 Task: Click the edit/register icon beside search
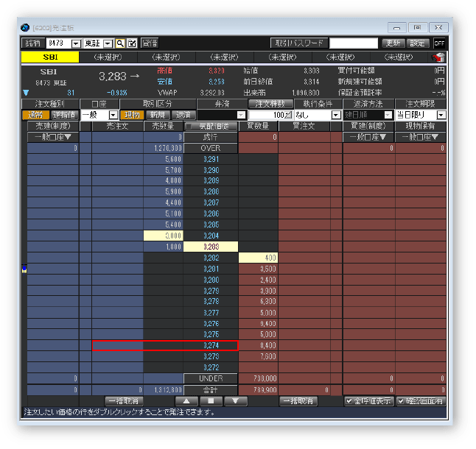pyautogui.click(x=132, y=43)
